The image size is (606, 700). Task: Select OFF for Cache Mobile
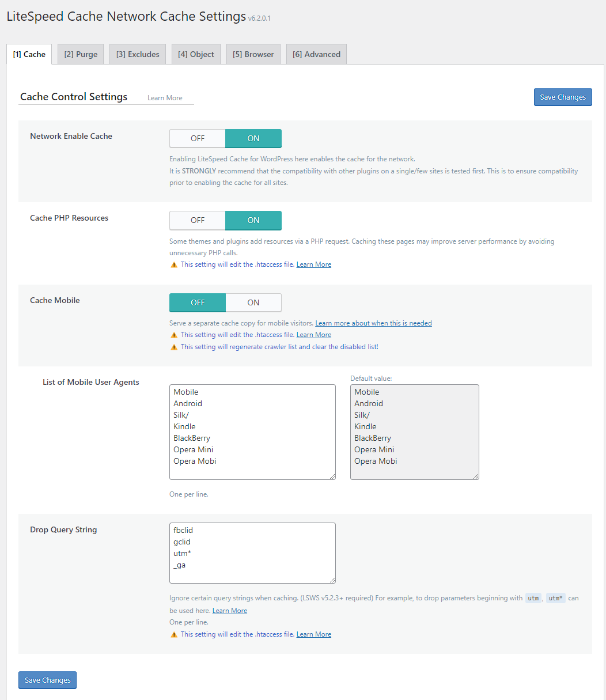click(198, 302)
